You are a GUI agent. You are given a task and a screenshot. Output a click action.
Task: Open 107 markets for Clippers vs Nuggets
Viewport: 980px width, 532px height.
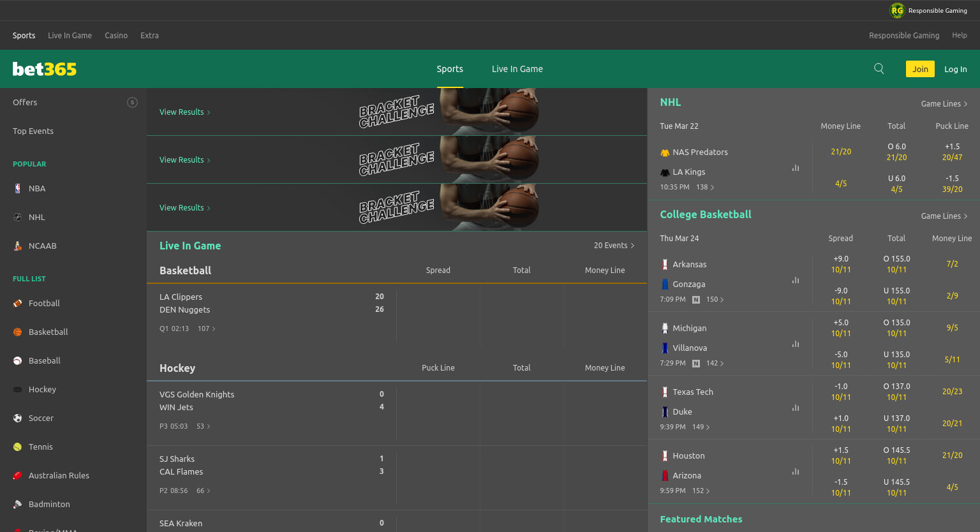[x=206, y=329]
